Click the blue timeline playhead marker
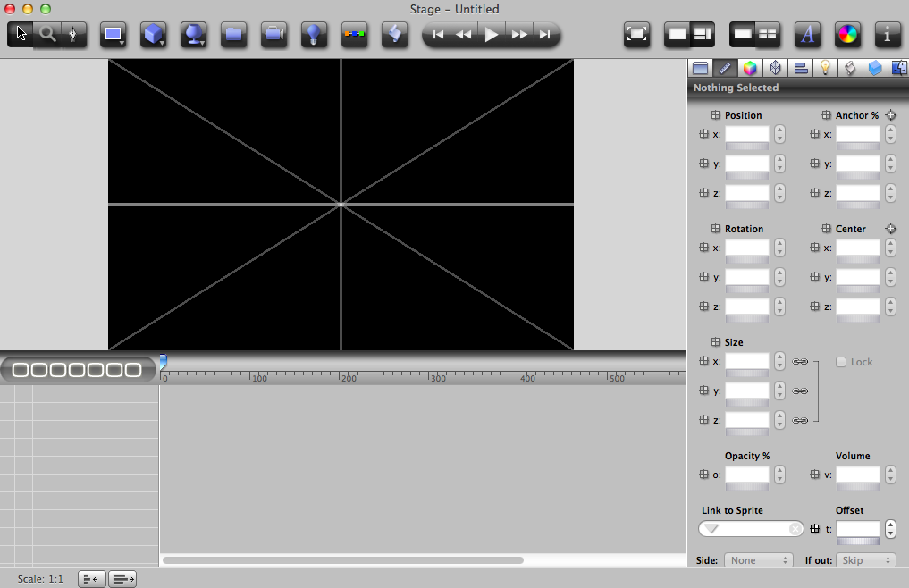 click(164, 362)
